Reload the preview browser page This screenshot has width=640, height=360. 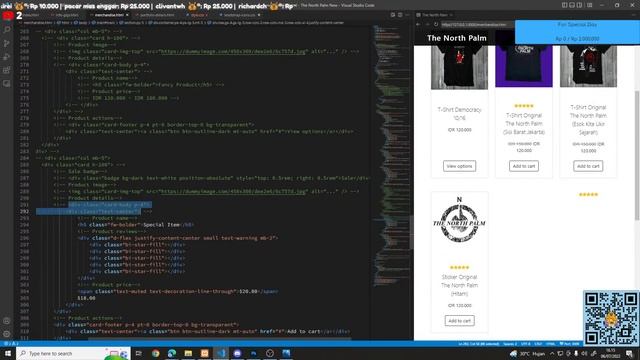click(436, 24)
